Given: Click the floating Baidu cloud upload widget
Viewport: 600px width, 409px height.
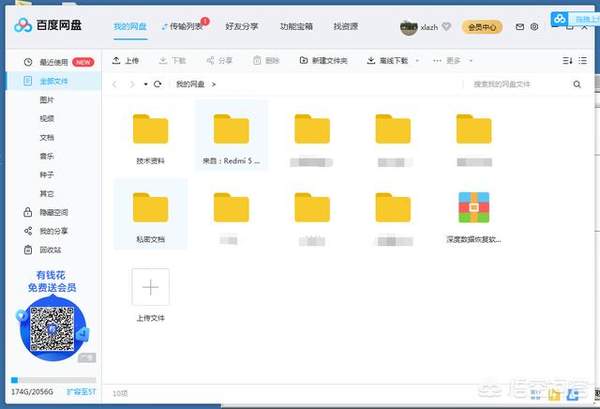Looking at the screenshot, I should point(575,19).
